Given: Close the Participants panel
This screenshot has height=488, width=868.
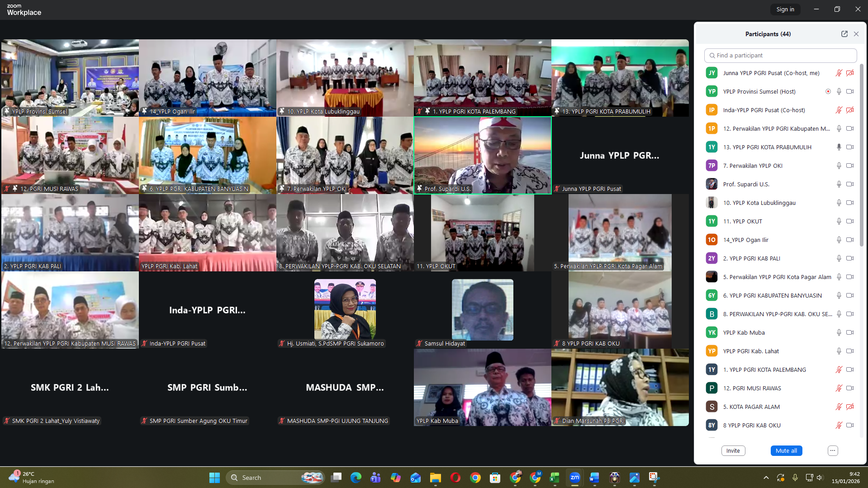Looking at the screenshot, I should (x=856, y=34).
